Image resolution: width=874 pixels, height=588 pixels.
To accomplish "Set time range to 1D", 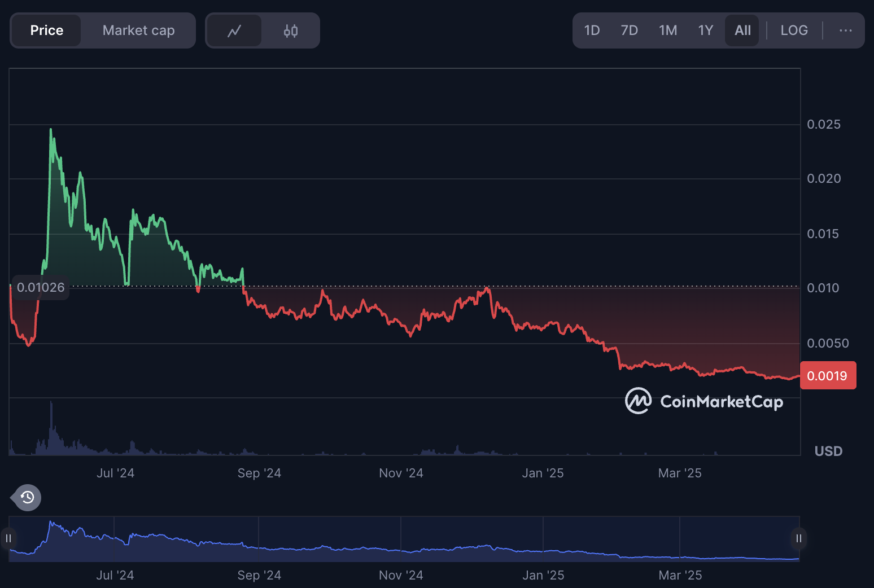I will point(592,30).
